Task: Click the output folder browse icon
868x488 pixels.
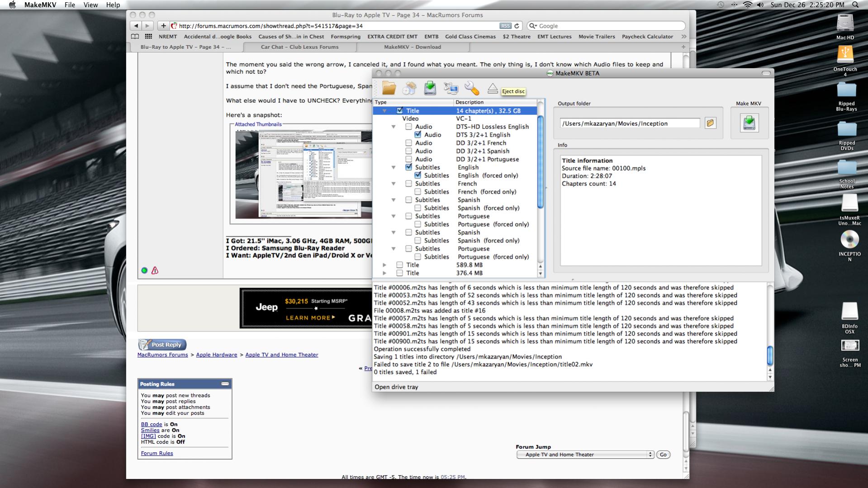Action: pos(710,123)
